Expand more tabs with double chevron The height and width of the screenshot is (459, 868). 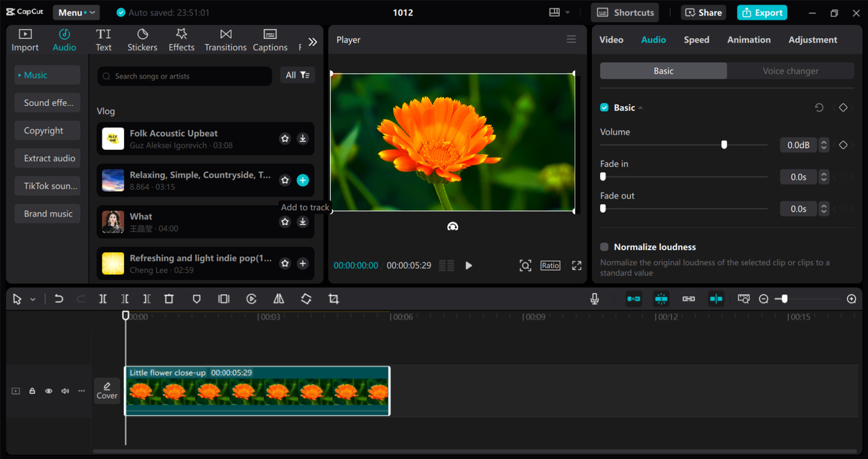(x=313, y=41)
